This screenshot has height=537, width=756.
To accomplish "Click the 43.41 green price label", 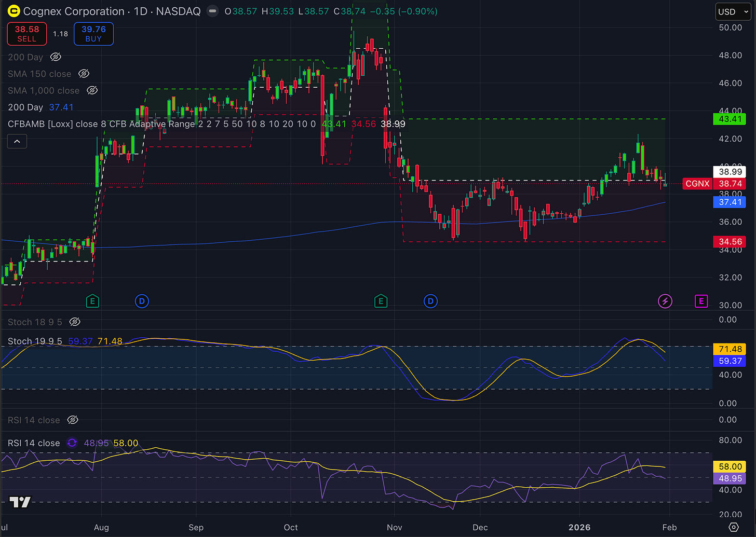I will tap(730, 119).
